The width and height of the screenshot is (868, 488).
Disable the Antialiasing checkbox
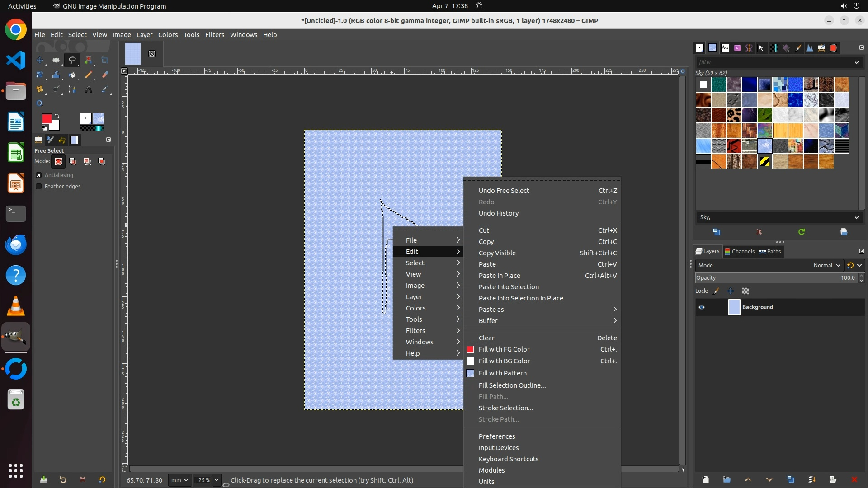pyautogui.click(x=39, y=175)
